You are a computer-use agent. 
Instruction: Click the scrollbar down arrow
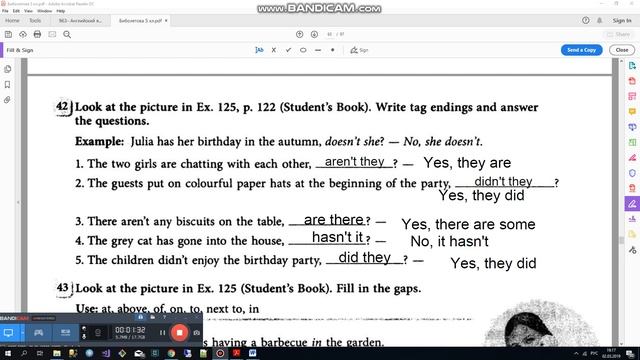pyautogui.click(x=621, y=344)
